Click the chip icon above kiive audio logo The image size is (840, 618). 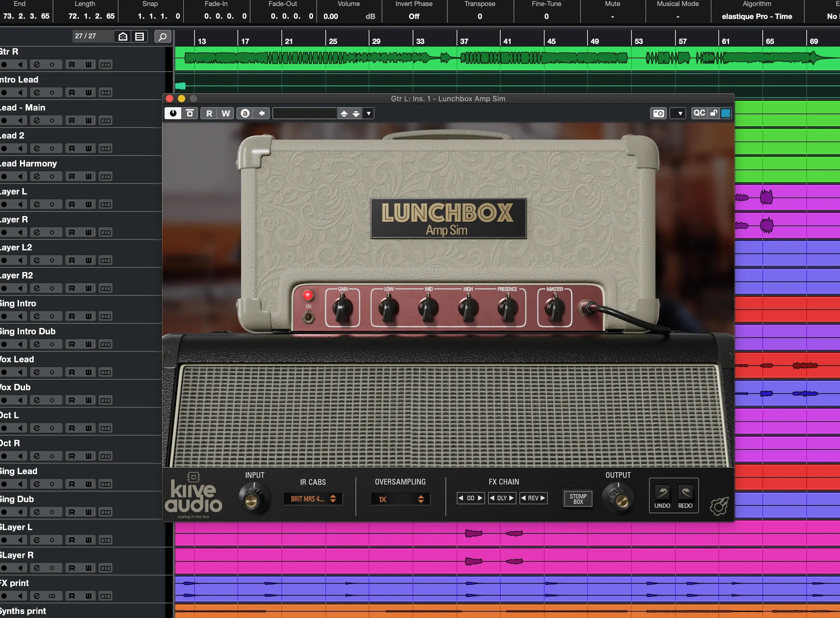[194, 477]
